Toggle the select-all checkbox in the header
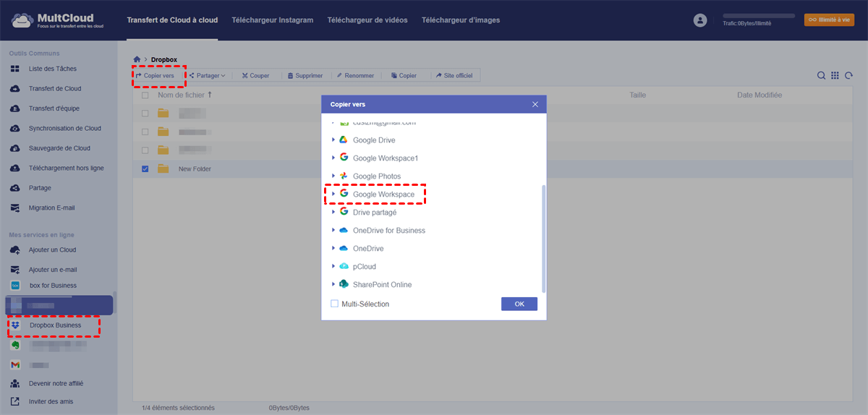The image size is (868, 415). pyautogui.click(x=145, y=95)
